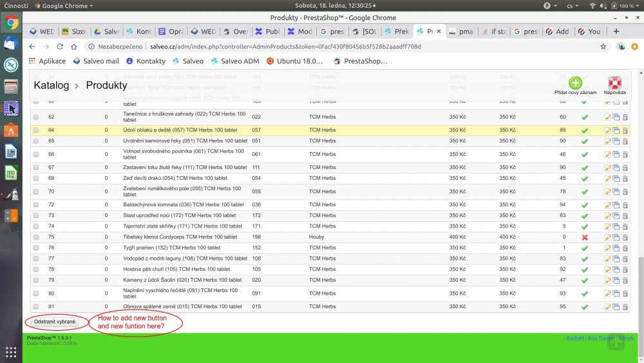
Task: Open the accessibility menu in top bar
Action: point(549,6)
